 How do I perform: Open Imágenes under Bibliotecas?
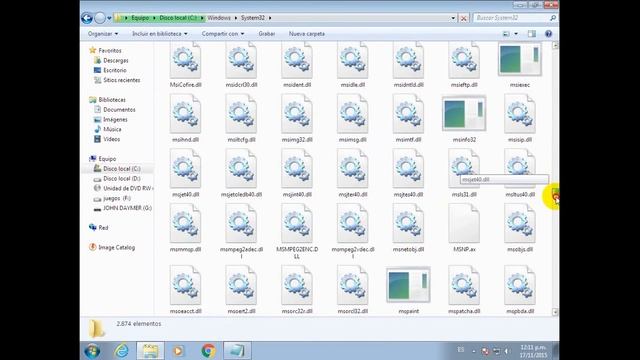click(x=115, y=120)
